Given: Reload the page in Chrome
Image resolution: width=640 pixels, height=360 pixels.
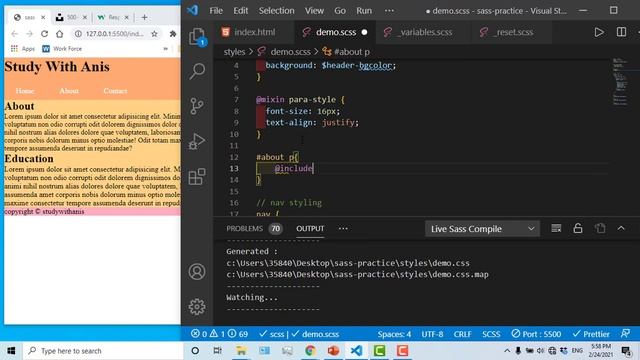Looking at the screenshot, I should coord(44,34).
